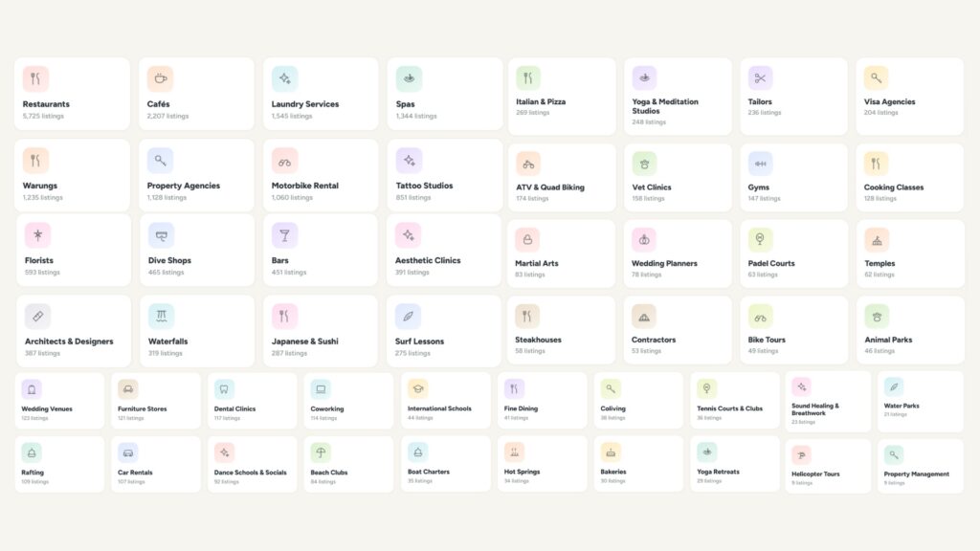Click the Spas lotus icon
The width and height of the screenshot is (980, 551).
click(409, 78)
